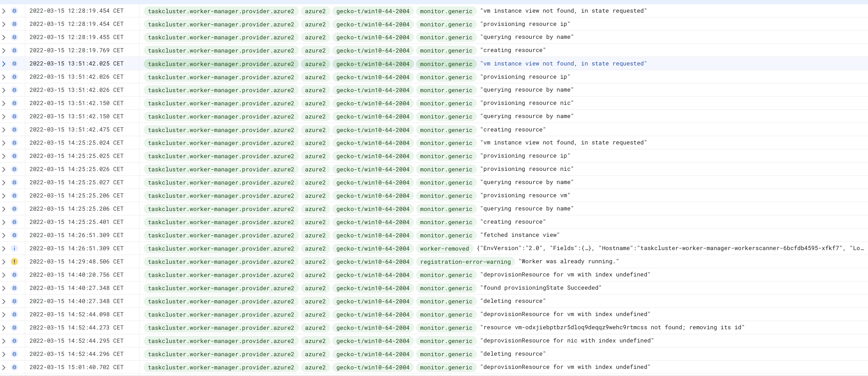
Task: Click the debug icon on the 'creating resource' 14:25:25.401 row
Action: (14, 222)
